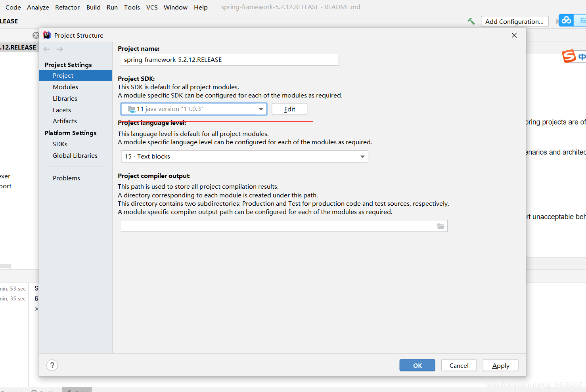Click the '.12.RELEASE' project tab text
Image resolution: width=586 pixels, height=392 pixels.
pos(18,47)
